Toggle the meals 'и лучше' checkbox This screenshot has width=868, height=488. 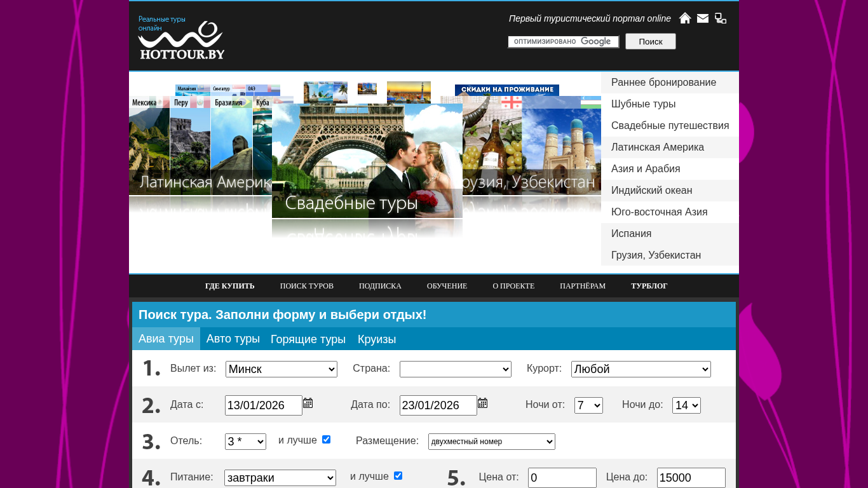(398, 476)
